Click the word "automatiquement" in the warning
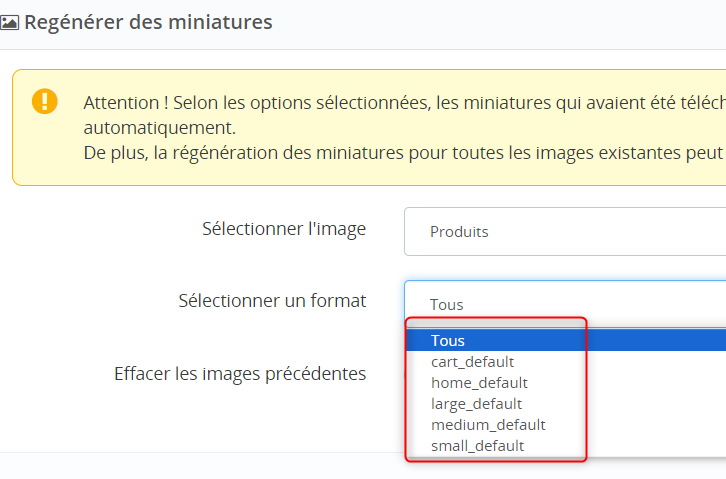The image size is (726, 479). [x=159, y=128]
